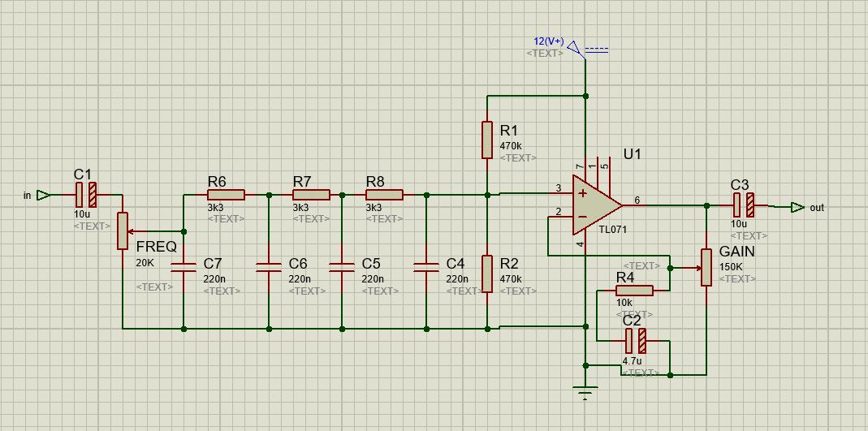Click the C3 output capacitor symbol

click(x=742, y=206)
